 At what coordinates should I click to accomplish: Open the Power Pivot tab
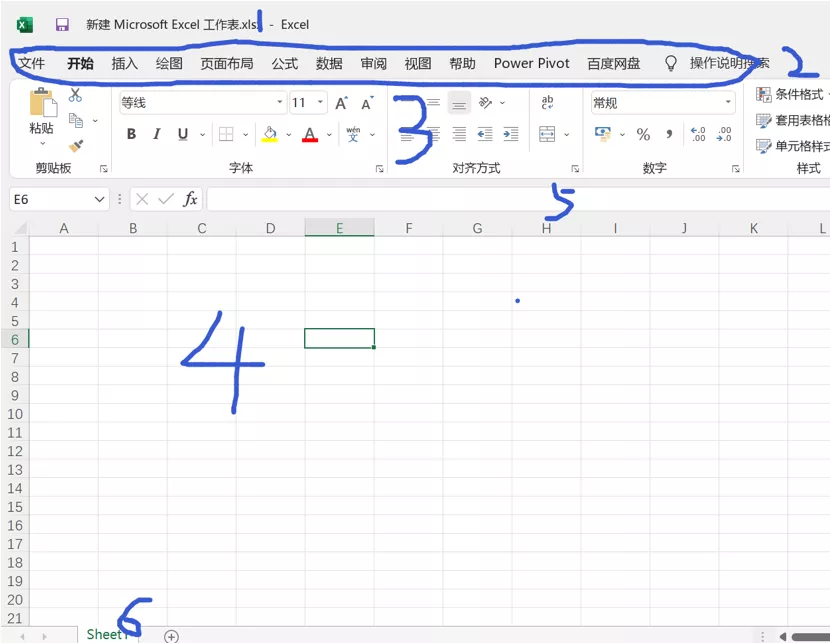531,63
